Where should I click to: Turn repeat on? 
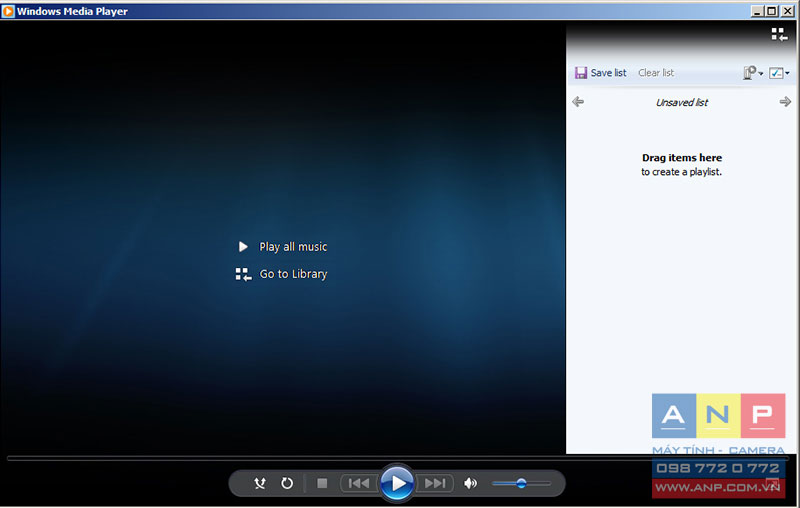pos(287,483)
